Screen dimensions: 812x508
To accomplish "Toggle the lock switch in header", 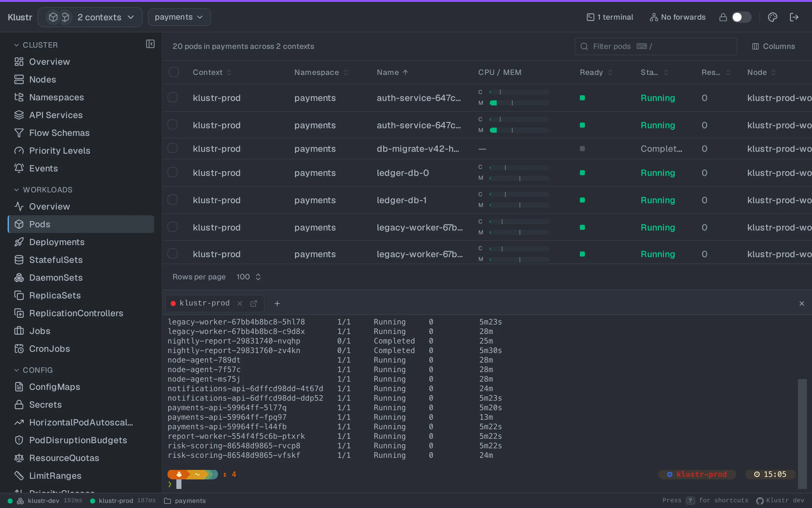I will point(741,17).
